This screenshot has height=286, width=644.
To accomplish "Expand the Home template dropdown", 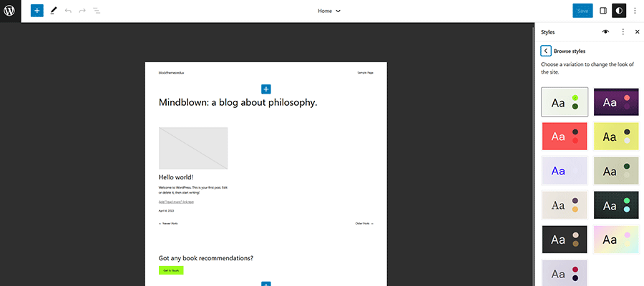I will 329,11.
